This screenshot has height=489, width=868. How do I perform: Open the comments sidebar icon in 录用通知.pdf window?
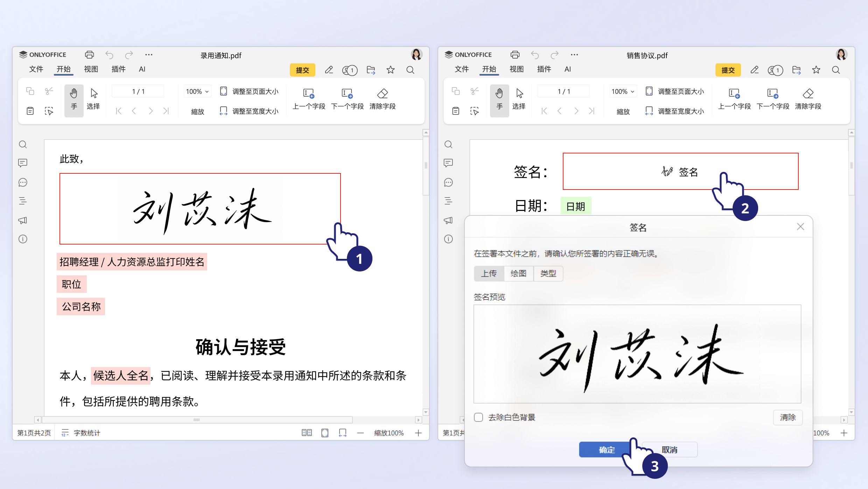click(23, 163)
